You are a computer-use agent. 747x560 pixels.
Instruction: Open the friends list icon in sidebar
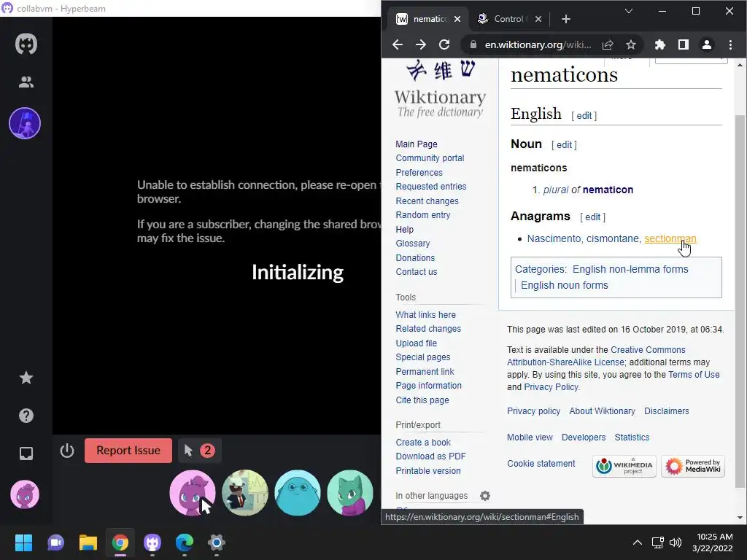pos(26,82)
